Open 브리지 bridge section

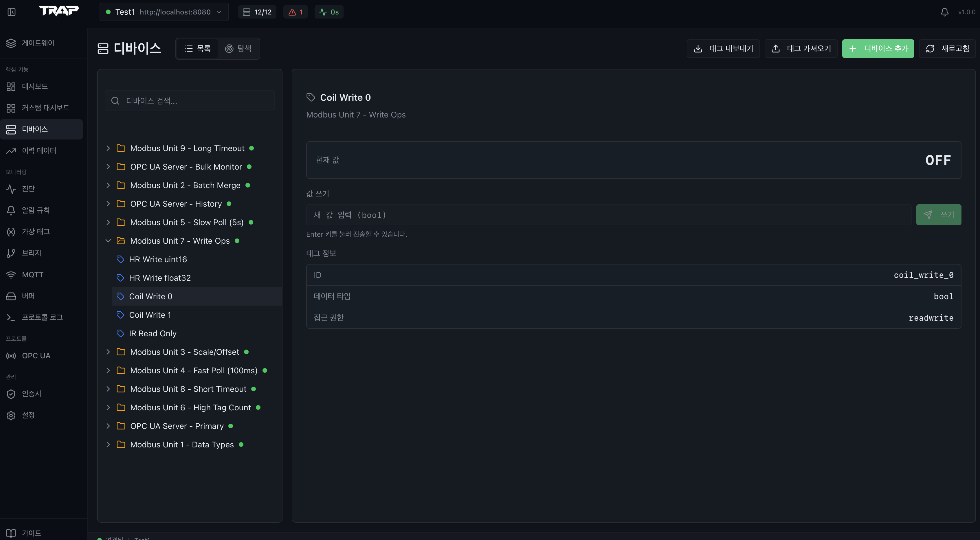click(31, 253)
